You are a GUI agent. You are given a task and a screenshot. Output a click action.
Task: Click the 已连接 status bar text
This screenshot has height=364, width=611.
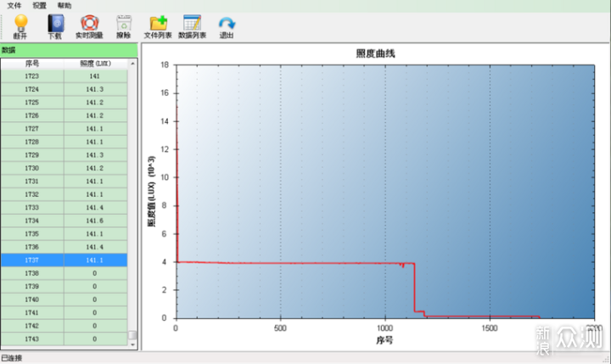12,358
